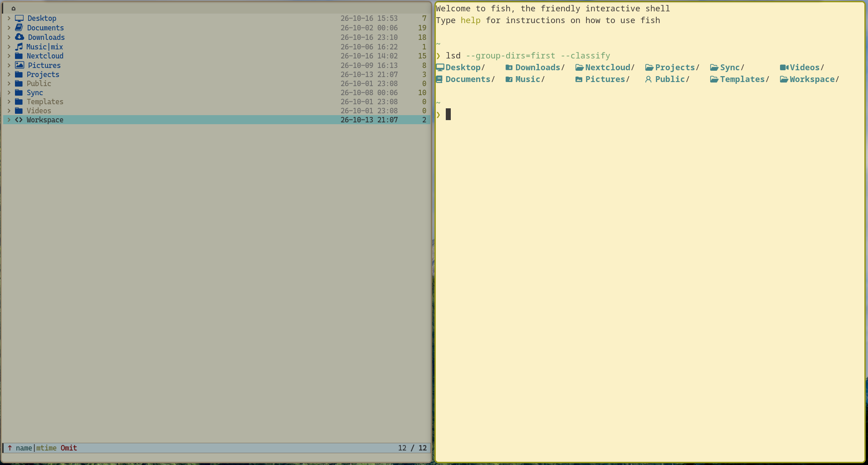Click the terminal cursor at the prompt

click(448, 114)
